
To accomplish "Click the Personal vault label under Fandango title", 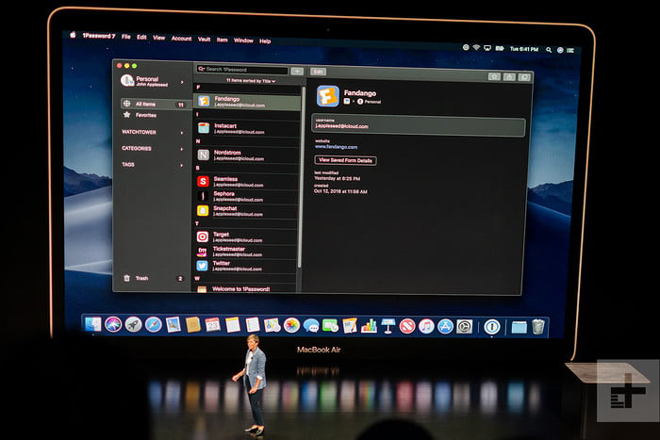I will point(373,101).
